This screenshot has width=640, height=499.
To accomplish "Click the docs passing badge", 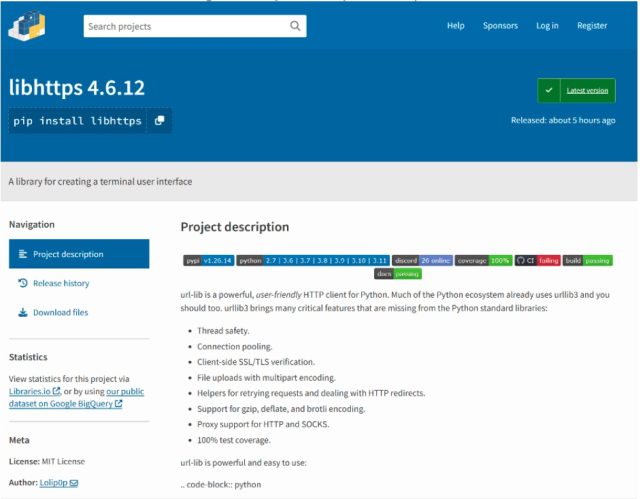I will pyautogui.click(x=398, y=274).
